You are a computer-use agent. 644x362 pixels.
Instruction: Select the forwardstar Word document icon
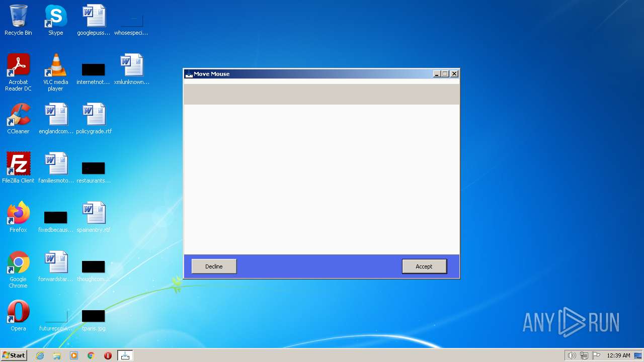tap(56, 266)
